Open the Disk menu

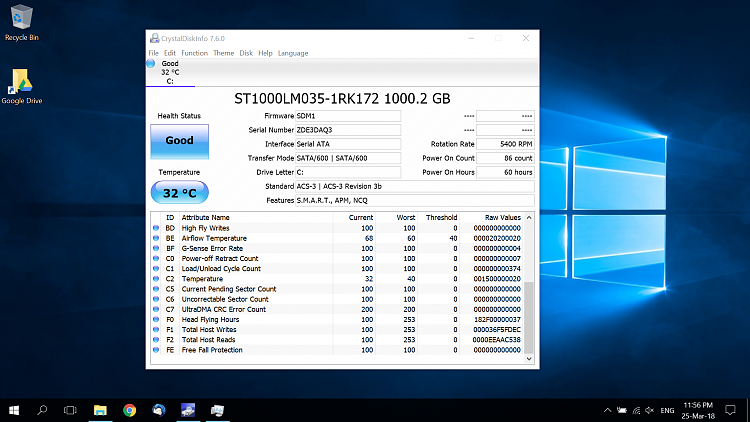coord(246,53)
